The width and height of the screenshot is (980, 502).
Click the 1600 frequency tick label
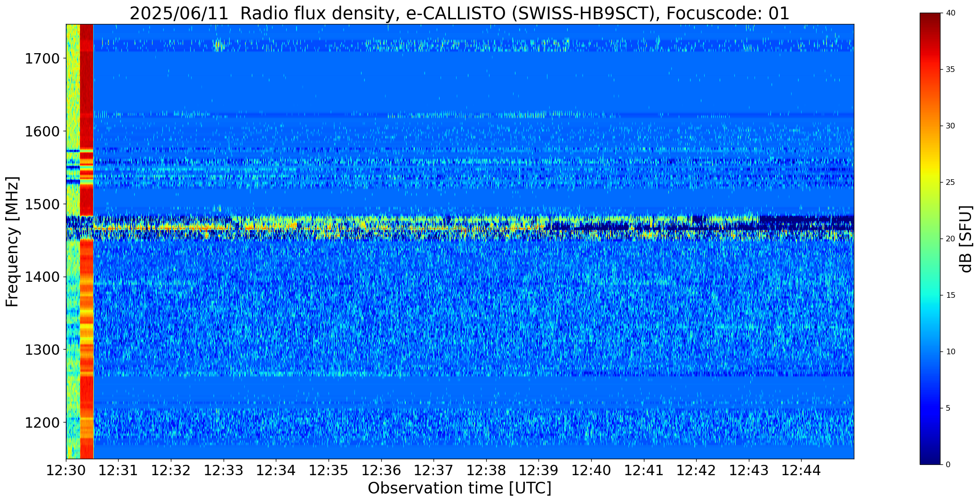(x=42, y=131)
